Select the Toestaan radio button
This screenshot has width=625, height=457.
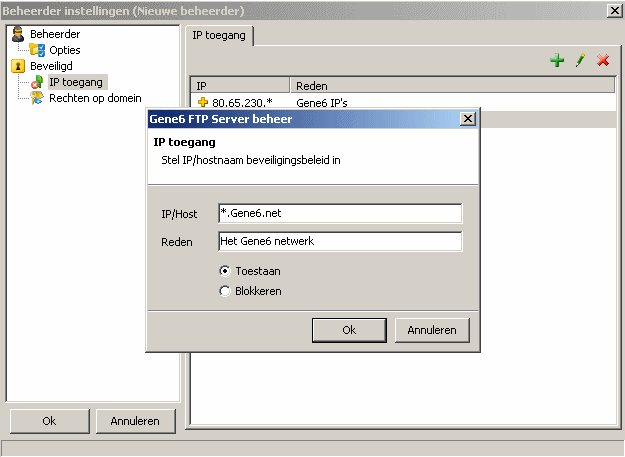(x=225, y=271)
